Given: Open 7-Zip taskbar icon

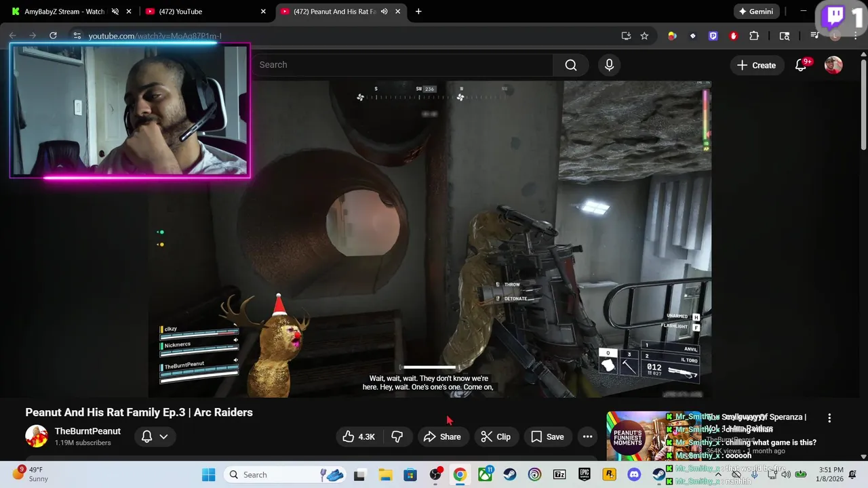Looking at the screenshot, I should pos(559,474).
